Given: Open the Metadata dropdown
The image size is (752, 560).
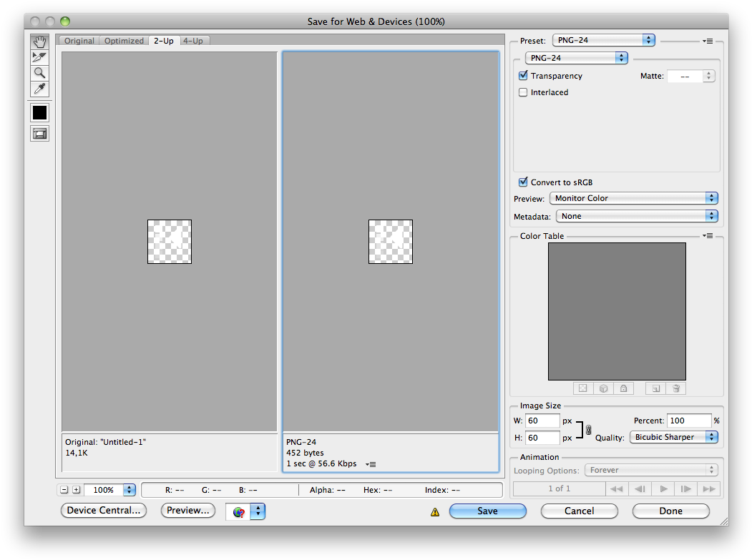Looking at the screenshot, I should 635,216.
